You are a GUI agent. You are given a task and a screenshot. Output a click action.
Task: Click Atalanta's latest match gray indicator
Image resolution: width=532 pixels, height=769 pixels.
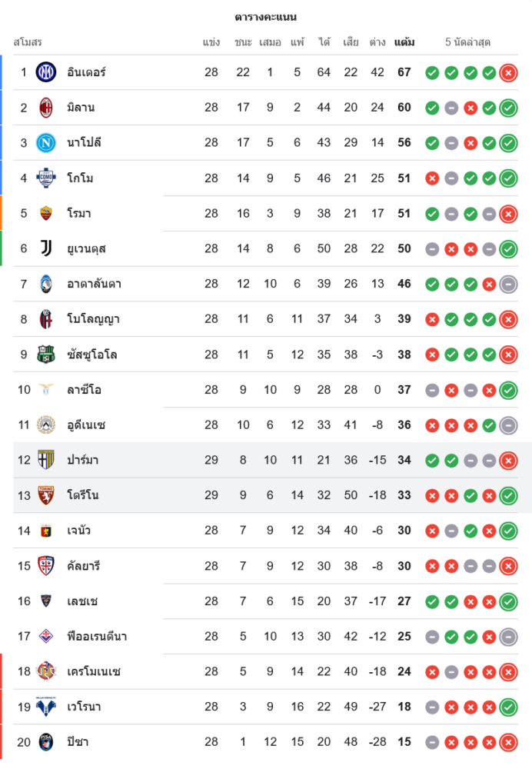click(x=508, y=284)
